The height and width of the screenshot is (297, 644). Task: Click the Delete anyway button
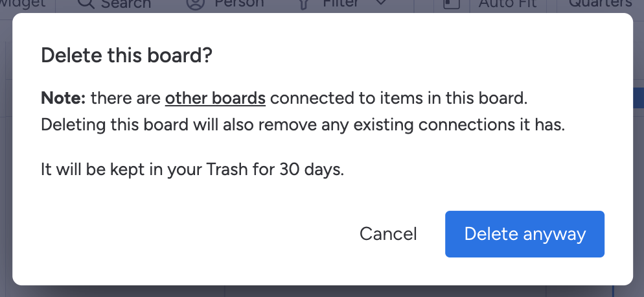click(x=524, y=234)
